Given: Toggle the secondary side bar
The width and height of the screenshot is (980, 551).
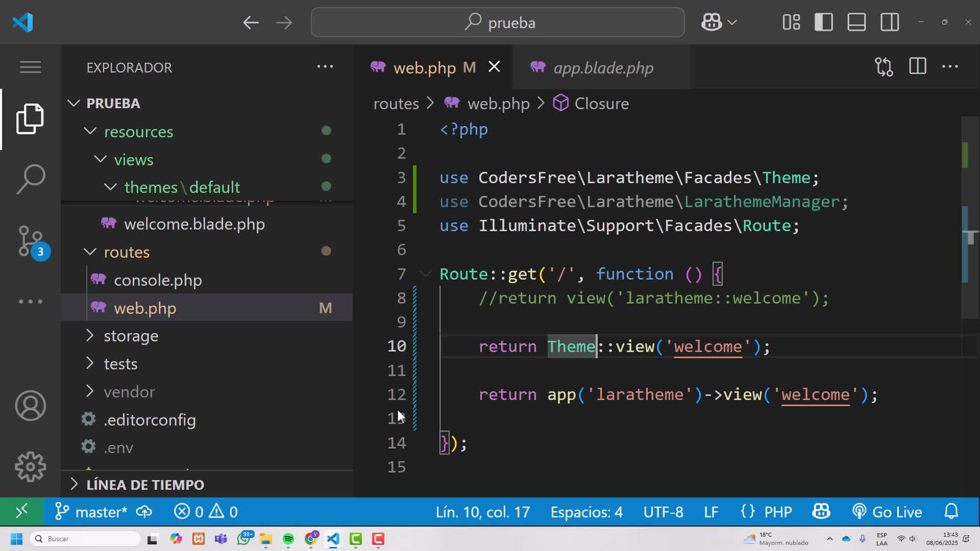Looking at the screenshot, I should (x=890, y=22).
